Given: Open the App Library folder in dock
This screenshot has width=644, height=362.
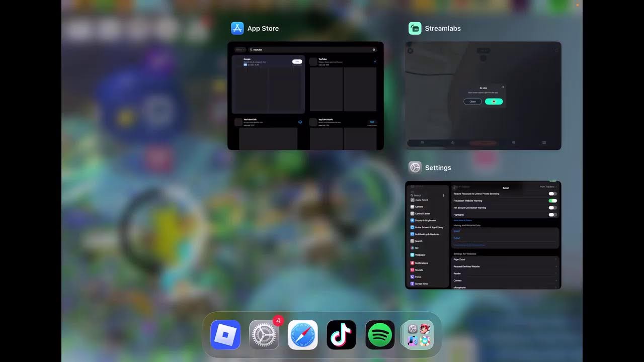Looking at the screenshot, I should pyautogui.click(x=419, y=335).
